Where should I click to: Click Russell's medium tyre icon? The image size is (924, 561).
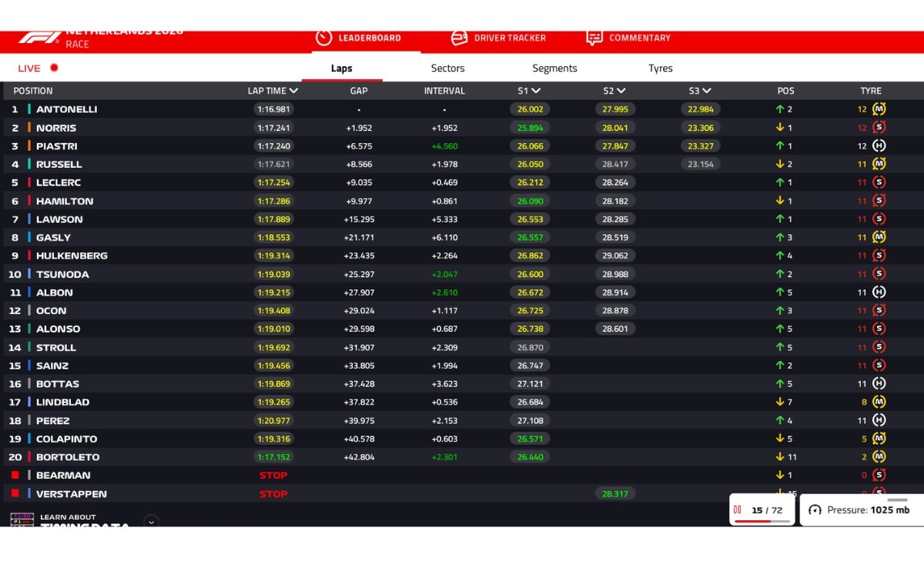point(879,164)
